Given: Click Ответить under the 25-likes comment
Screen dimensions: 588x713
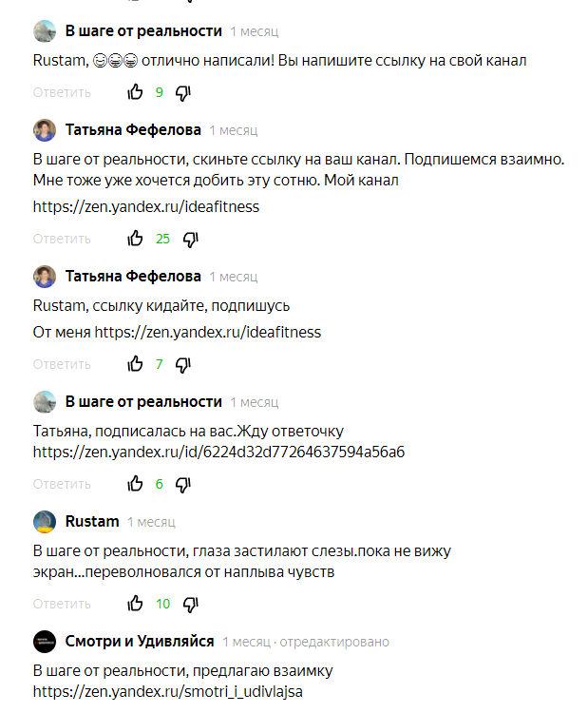Looking at the screenshot, I should tap(62, 239).
